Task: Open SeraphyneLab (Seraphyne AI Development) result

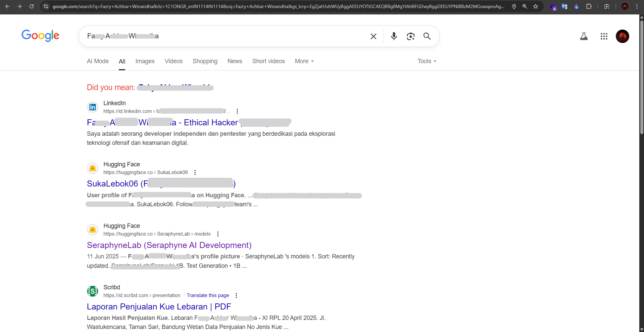Action: pyautogui.click(x=169, y=245)
